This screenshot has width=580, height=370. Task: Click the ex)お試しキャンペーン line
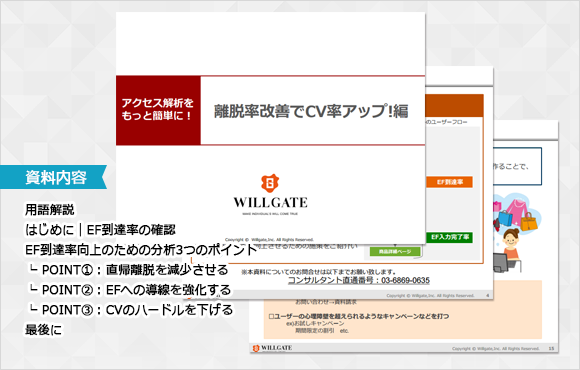point(315,323)
